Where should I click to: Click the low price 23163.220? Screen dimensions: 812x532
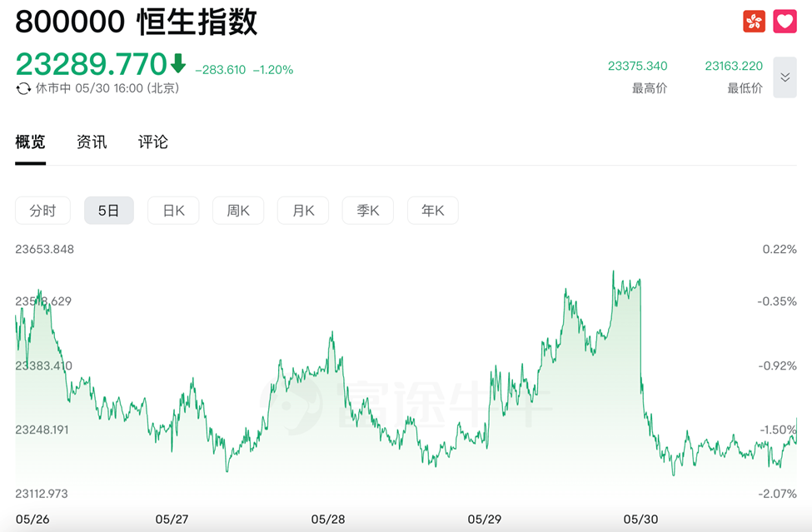click(734, 66)
